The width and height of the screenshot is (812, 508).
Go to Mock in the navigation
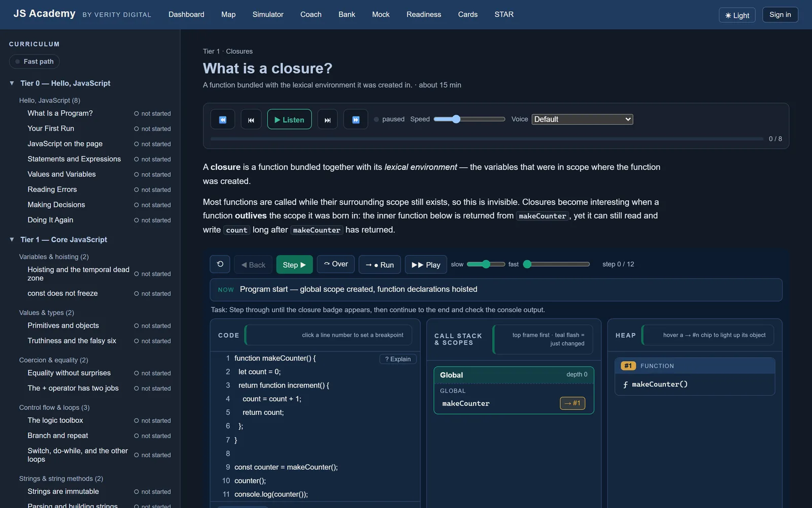(x=381, y=15)
